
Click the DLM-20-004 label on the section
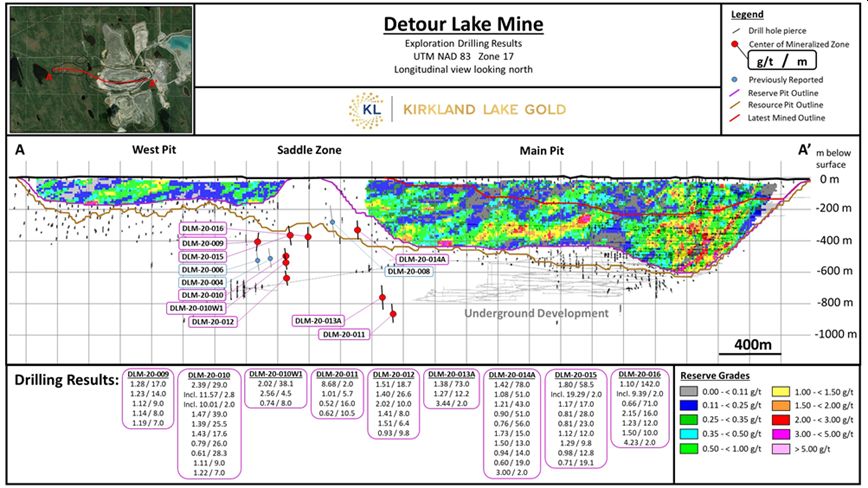(x=203, y=283)
